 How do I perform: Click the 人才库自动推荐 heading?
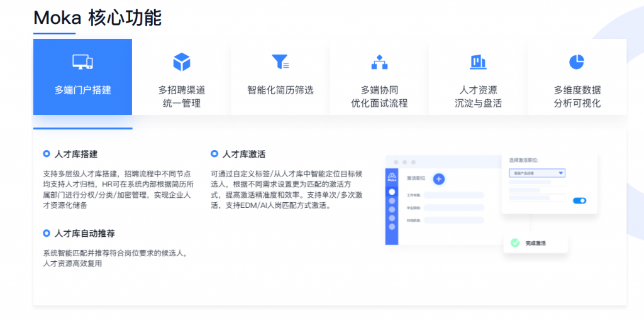[x=84, y=234]
